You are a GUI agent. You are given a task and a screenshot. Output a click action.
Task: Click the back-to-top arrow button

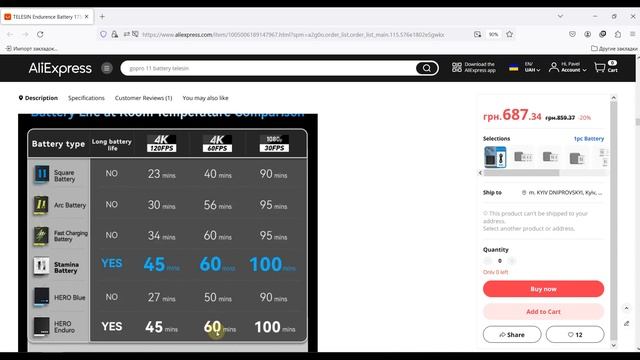click(x=626, y=308)
